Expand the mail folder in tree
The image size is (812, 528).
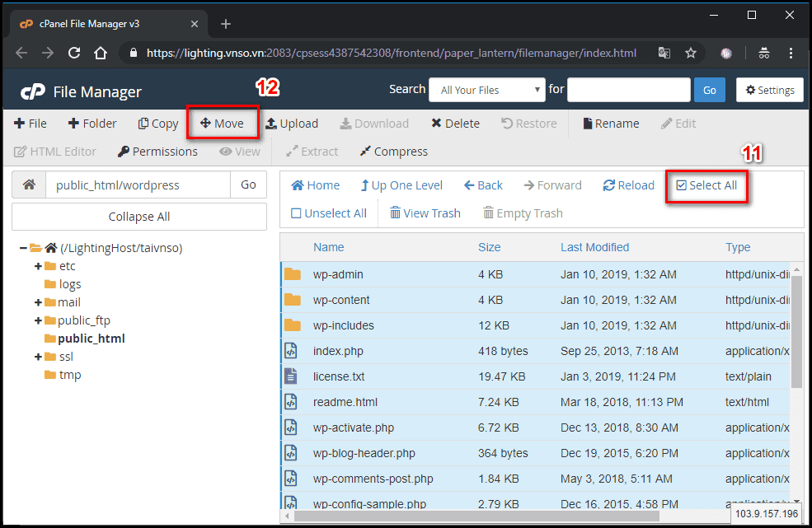[x=38, y=302]
